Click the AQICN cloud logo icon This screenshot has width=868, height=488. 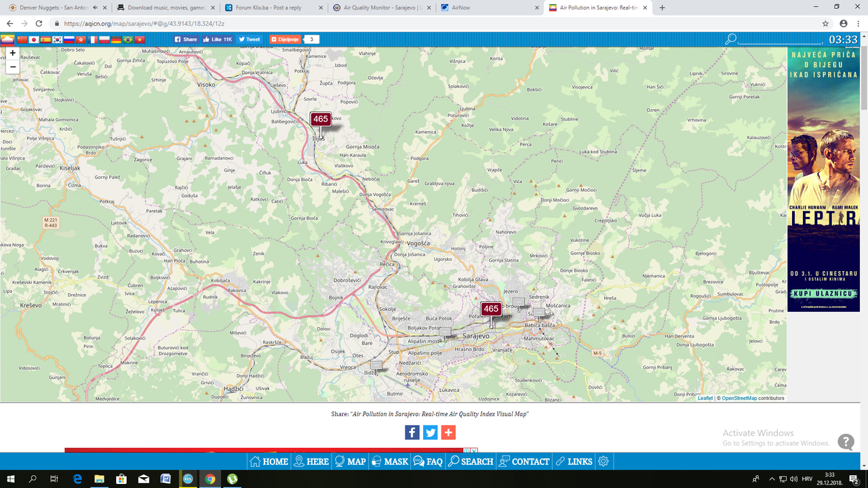(x=7, y=39)
